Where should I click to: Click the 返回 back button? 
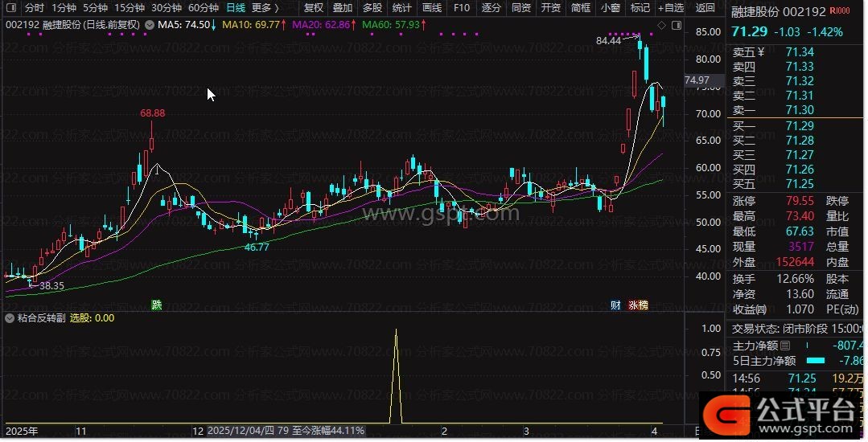click(x=705, y=8)
